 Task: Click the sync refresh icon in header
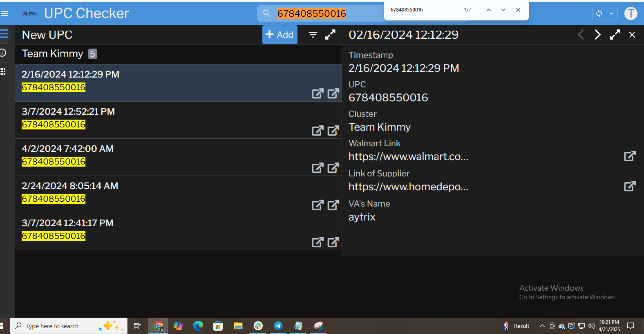point(599,13)
